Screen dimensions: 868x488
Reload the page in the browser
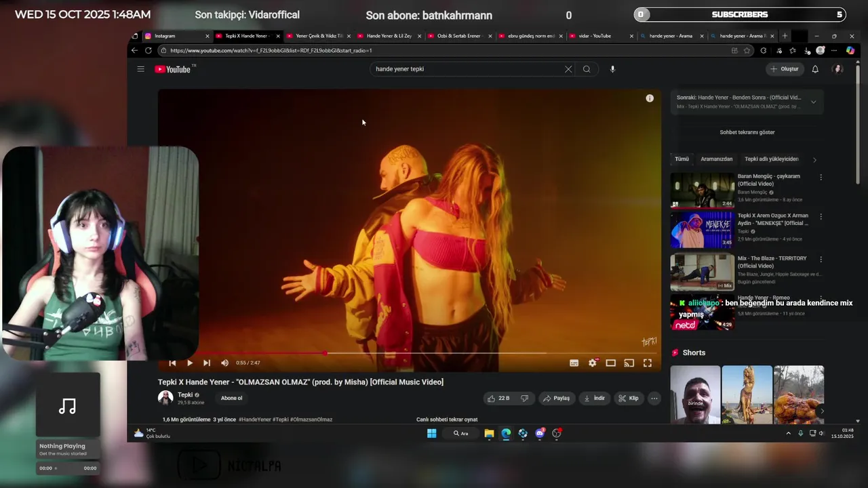149,50
